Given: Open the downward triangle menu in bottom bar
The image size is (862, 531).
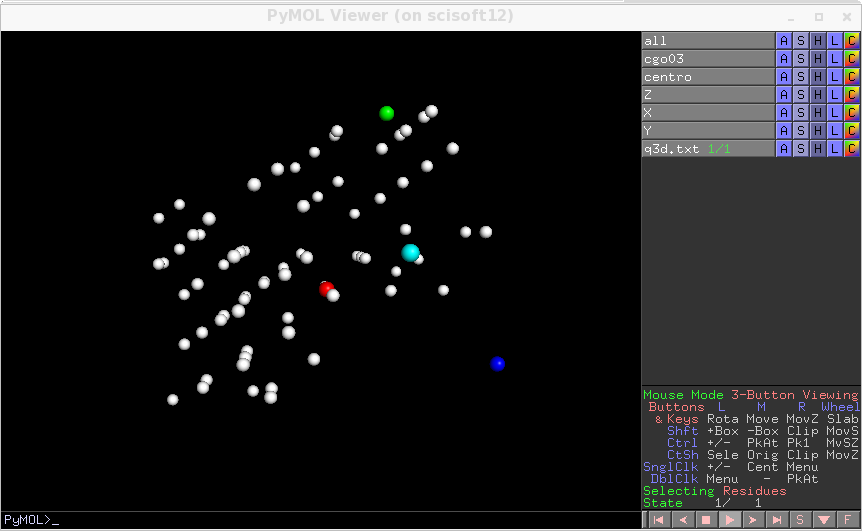Looking at the screenshot, I should pyautogui.click(x=824, y=520).
